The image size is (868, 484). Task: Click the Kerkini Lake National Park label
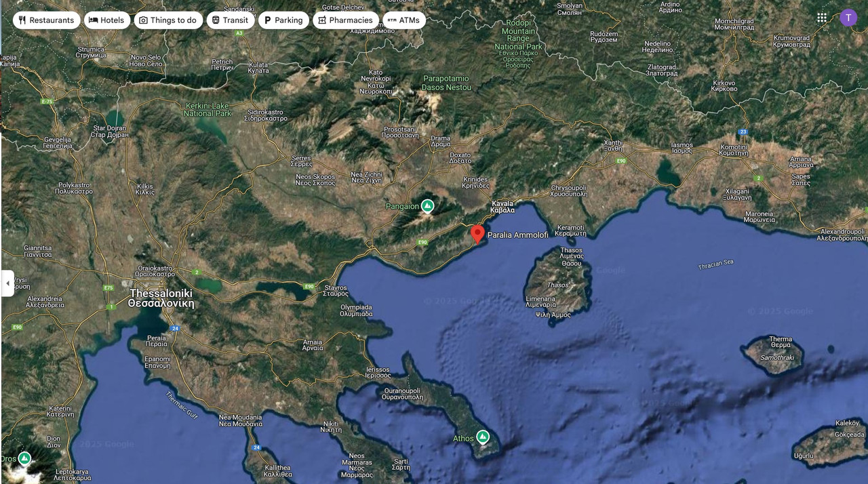tap(208, 110)
